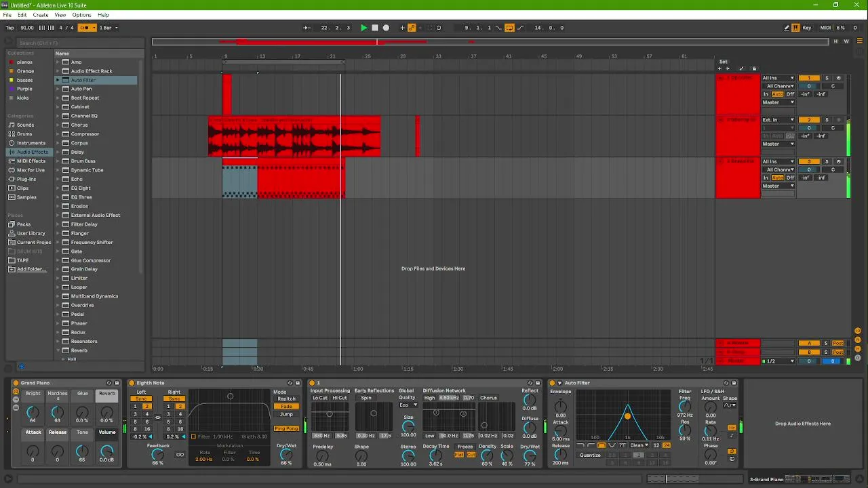The image size is (868, 488).
Task: Select the Samples category in browser
Action: pos(26,197)
